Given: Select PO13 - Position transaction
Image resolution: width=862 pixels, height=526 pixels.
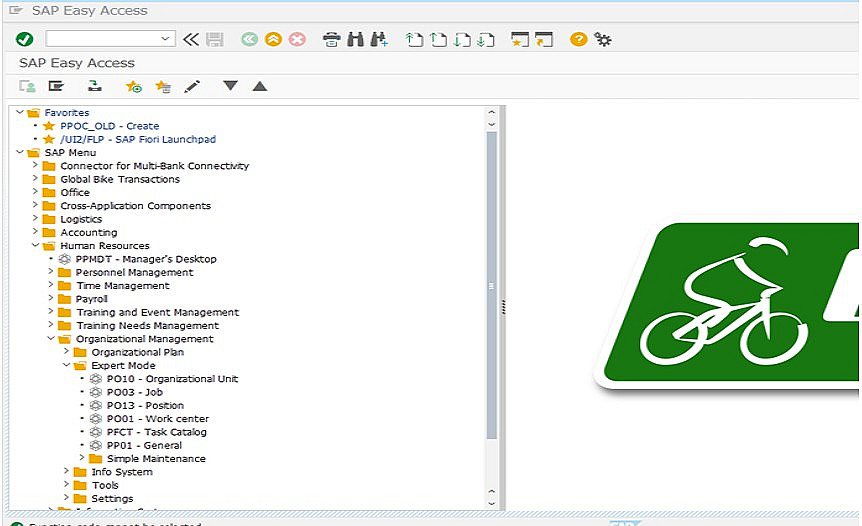Looking at the screenshot, I should 145,405.
